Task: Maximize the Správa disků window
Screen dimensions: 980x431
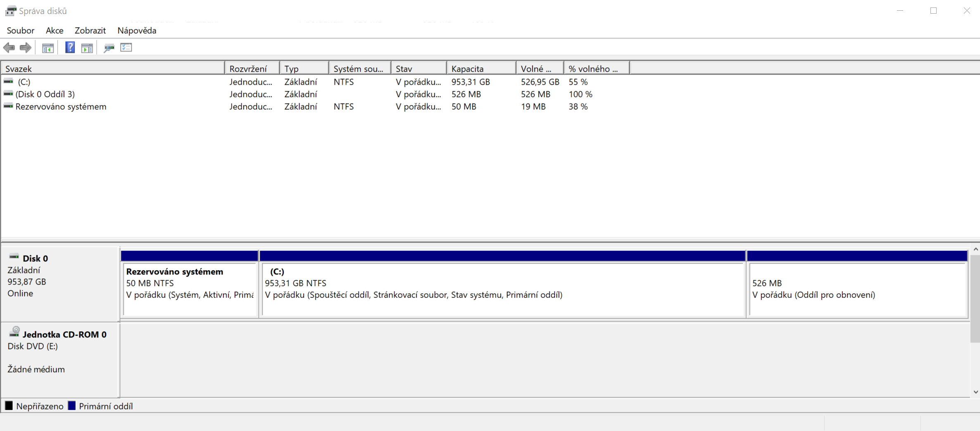Action: (x=933, y=11)
